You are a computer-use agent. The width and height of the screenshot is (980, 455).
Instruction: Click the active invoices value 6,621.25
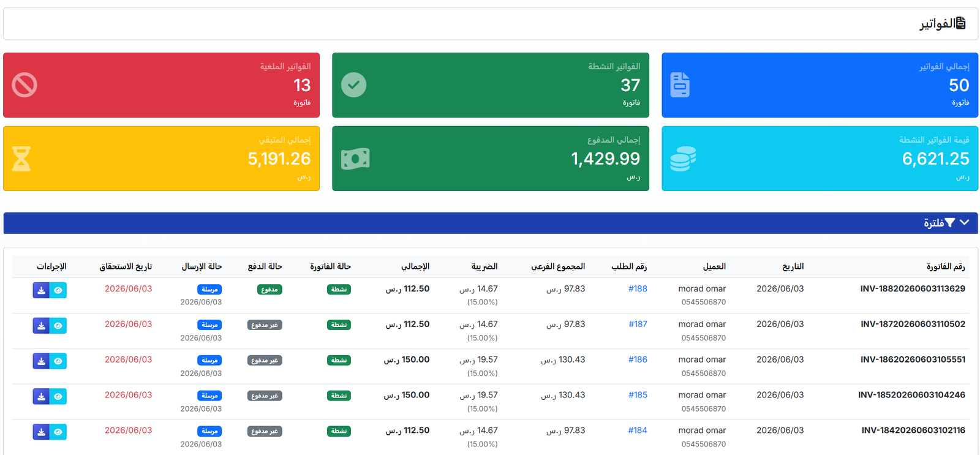[935, 159]
